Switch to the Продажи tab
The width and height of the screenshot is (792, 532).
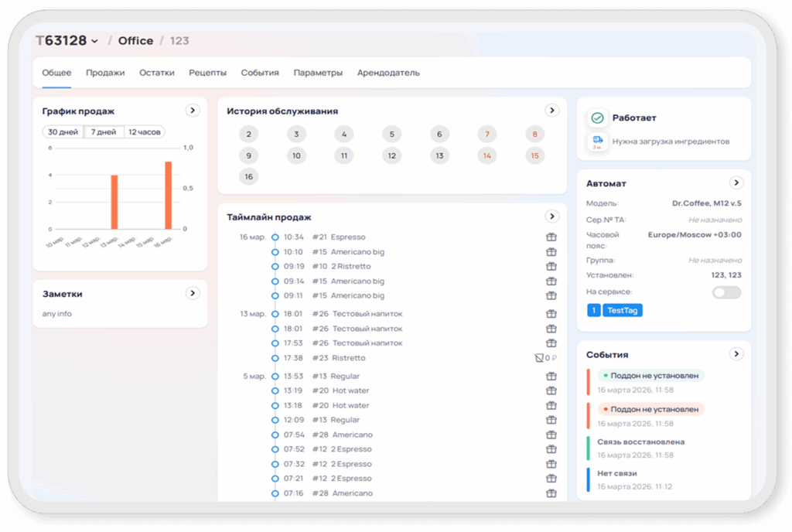click(105, 73)
